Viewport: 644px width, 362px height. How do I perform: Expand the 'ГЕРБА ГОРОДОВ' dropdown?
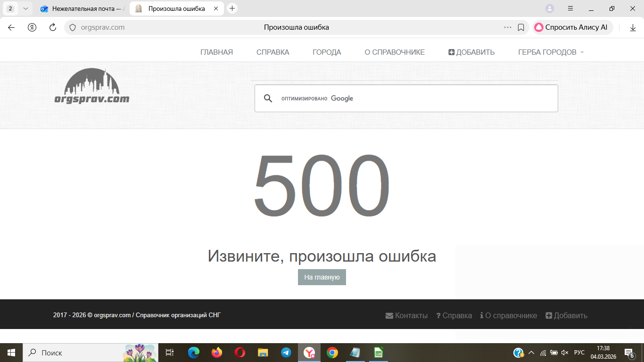point(551,52)
